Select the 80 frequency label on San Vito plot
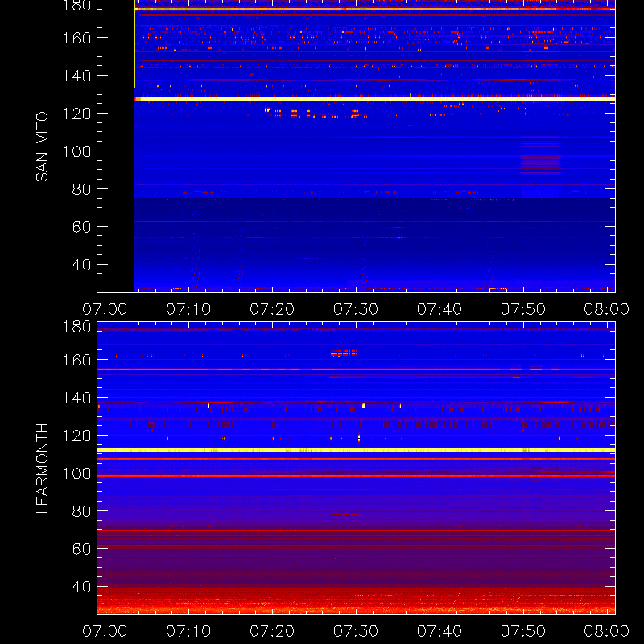 coord(81,189)
